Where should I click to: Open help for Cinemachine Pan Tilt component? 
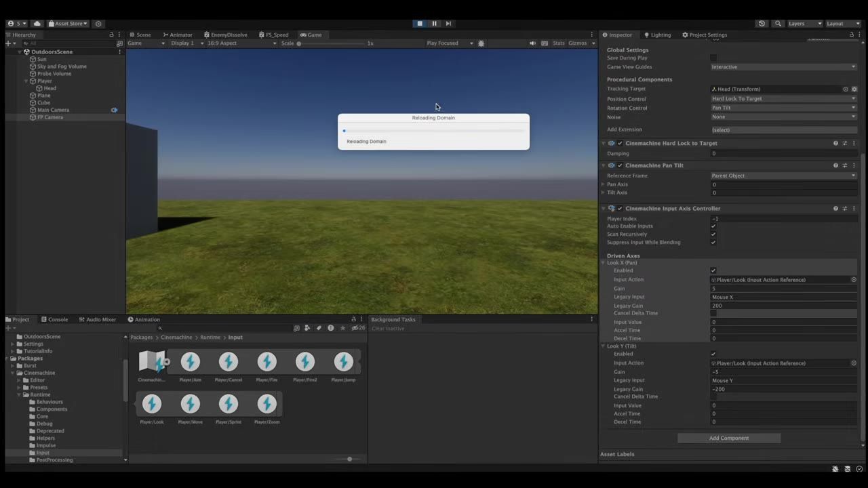tap(835, 165)
